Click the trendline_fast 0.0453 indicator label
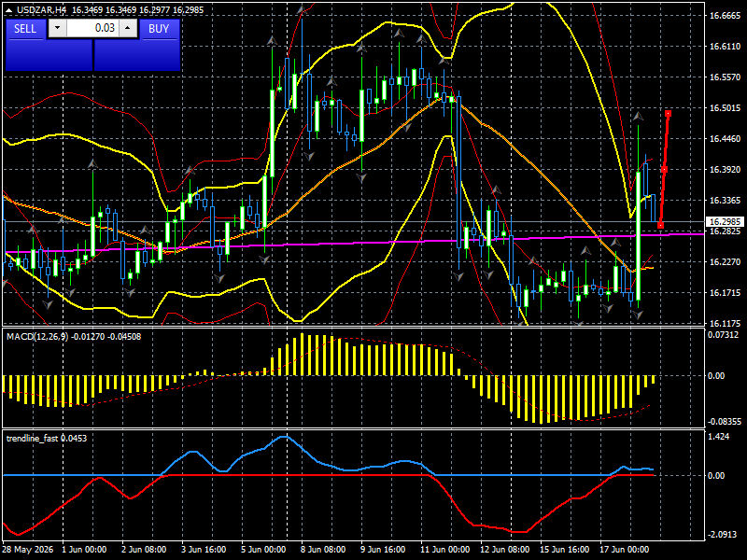The height and width of the screenshot is (560, 747). click(47, 438)
